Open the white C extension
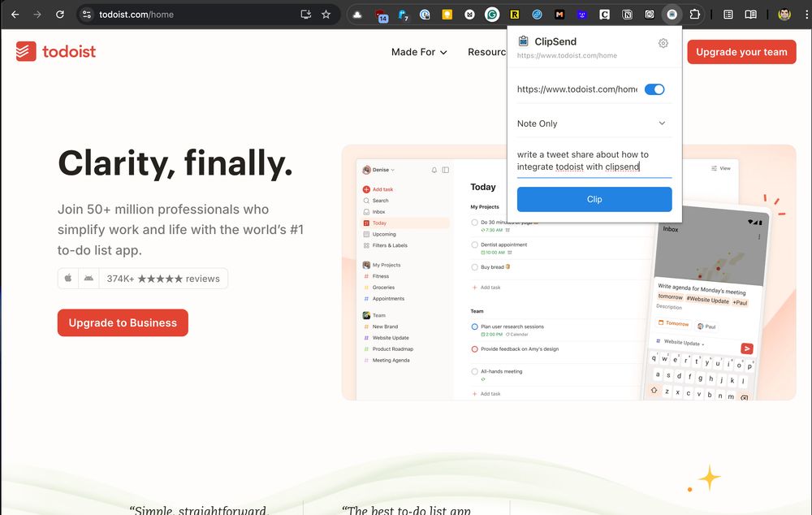The image size is (812, 515). pos(604,15)
